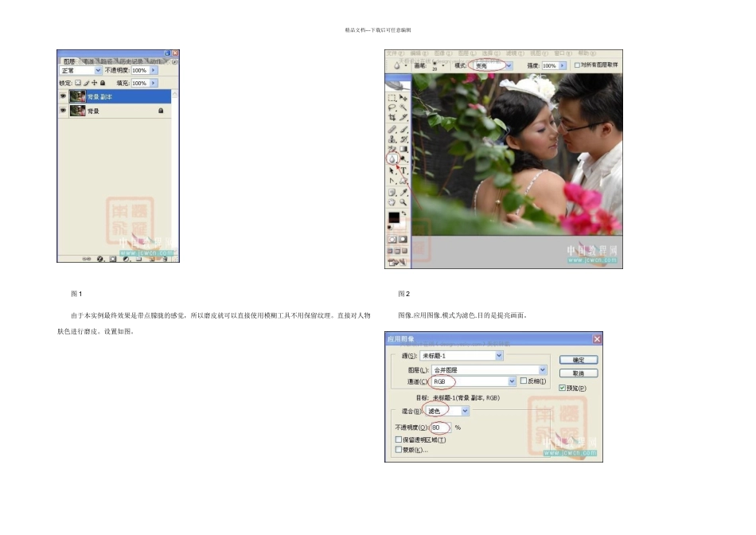Switch to the 历史记录 history tab
Viewport: 756px width, 535px height.
(131, 61)
